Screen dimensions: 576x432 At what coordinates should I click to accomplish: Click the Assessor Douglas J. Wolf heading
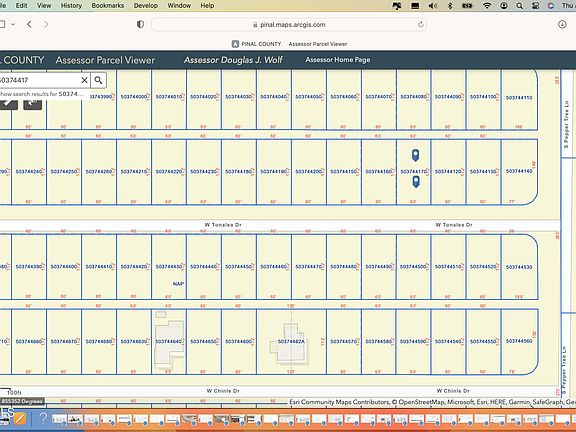pyautogui.click(x=233, y=60)
